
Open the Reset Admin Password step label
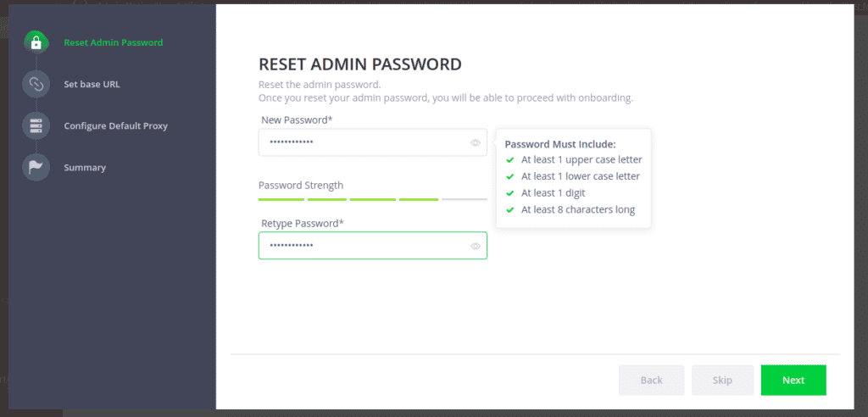[114, 42]
